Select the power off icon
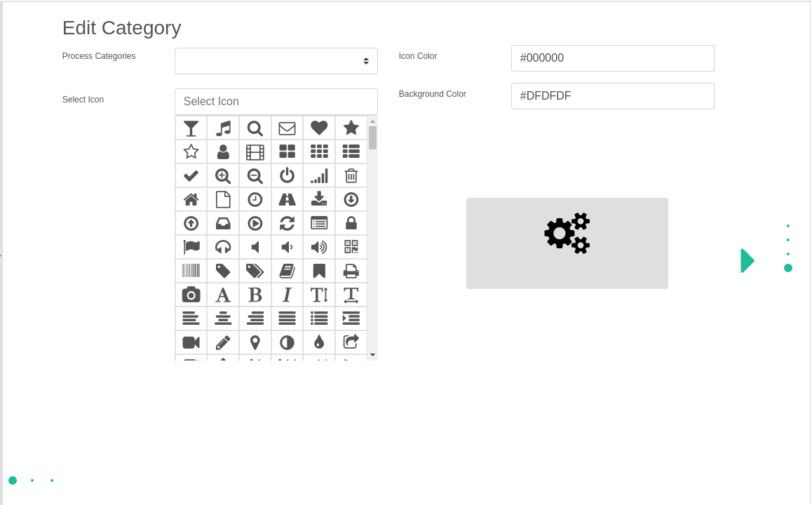 (x=287, y=175)
